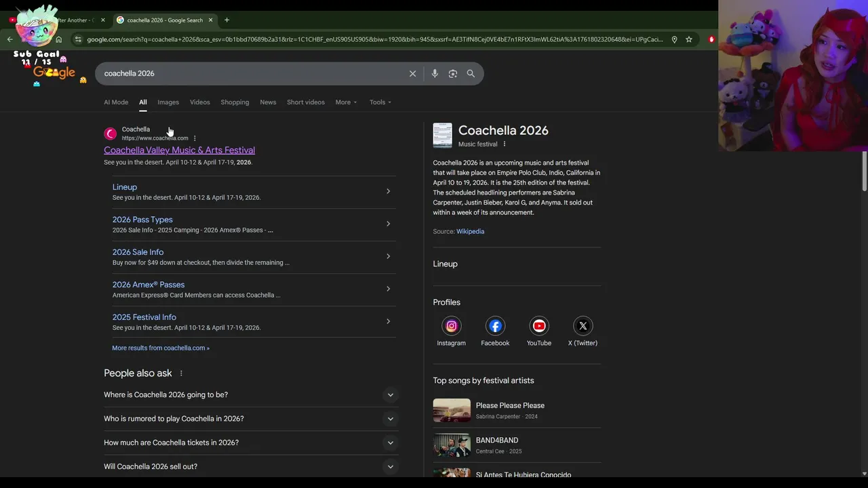Open Coachella's X (Twitter) profile
Screen dimensions: 868x488
pos(583,326)
